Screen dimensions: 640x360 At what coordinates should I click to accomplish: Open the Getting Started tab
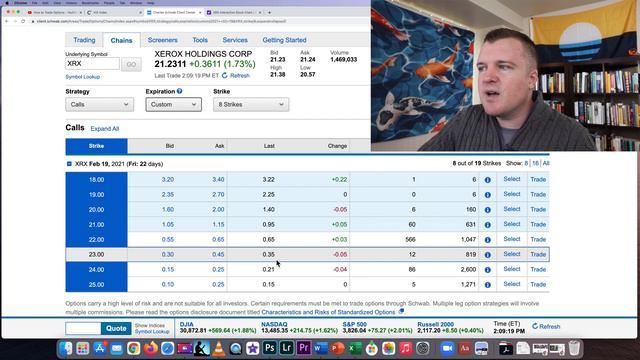click(284, 40)
